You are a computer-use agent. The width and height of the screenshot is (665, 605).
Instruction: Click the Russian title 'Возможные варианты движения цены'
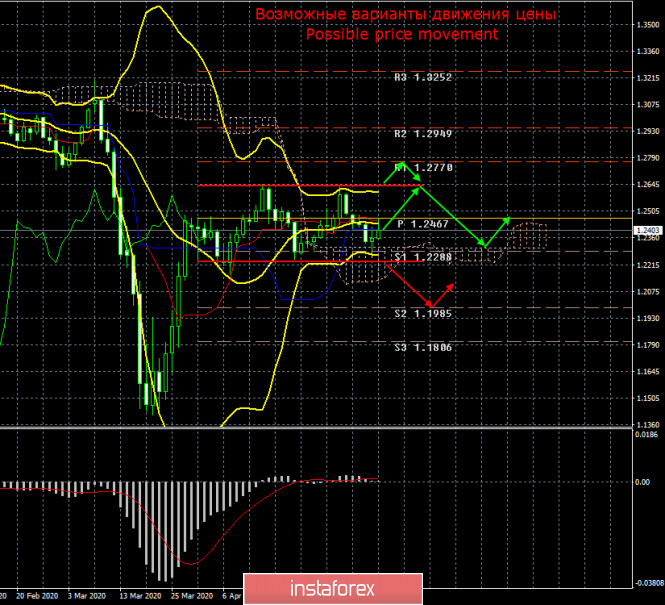click(405, 14)
